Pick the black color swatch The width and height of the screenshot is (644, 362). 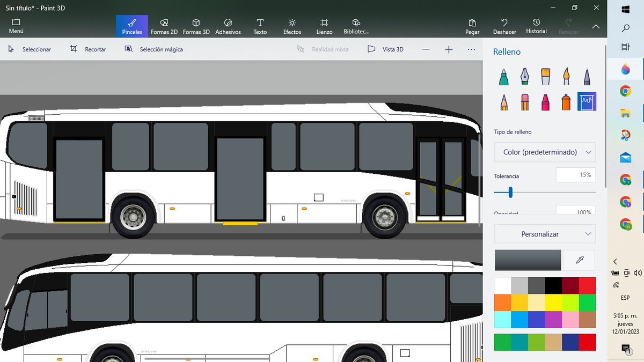click(x=553, y=285)
